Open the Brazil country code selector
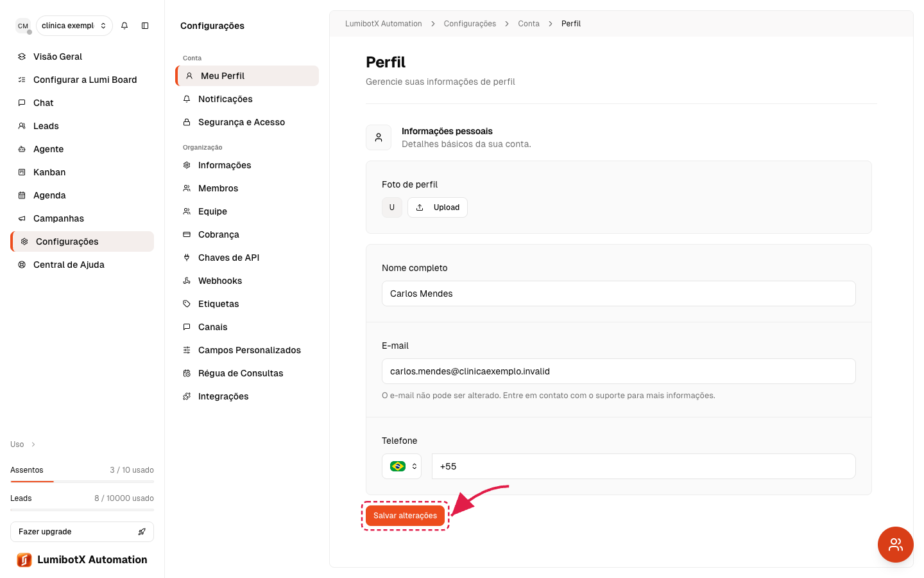The height and width of the screenshot is (578, 924). coord(402,466)
